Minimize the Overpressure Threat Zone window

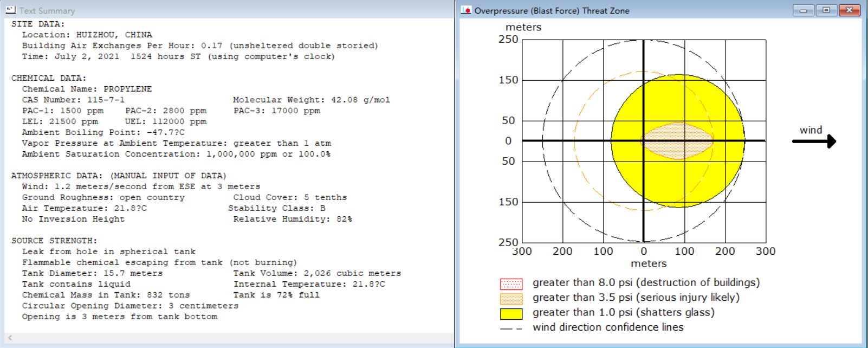point(803,10)
